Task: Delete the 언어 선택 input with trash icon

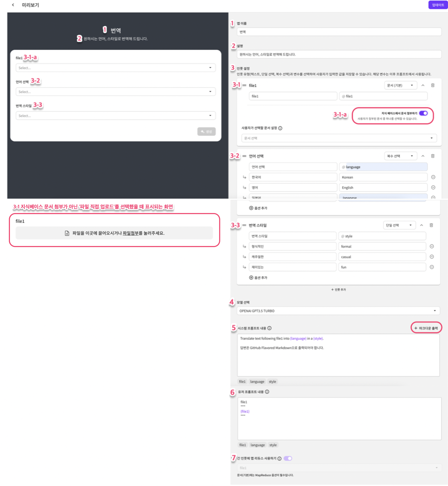Action: coord(433,156)
